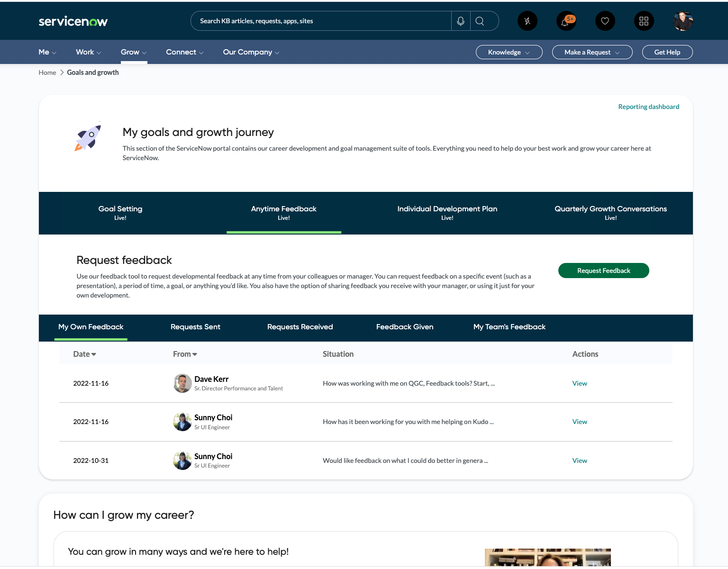
Task: Select the My Own Feedback tab
Action: 91,327
